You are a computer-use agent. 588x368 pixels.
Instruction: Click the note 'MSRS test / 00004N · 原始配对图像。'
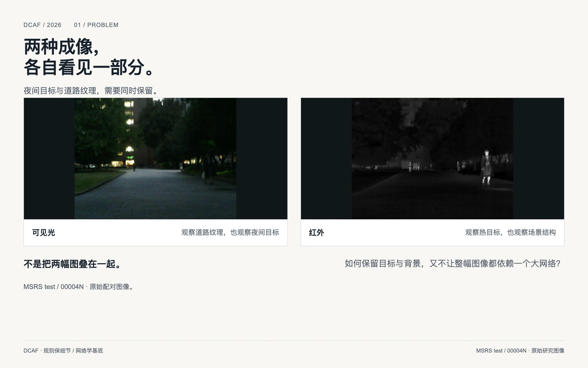[79, 287]
